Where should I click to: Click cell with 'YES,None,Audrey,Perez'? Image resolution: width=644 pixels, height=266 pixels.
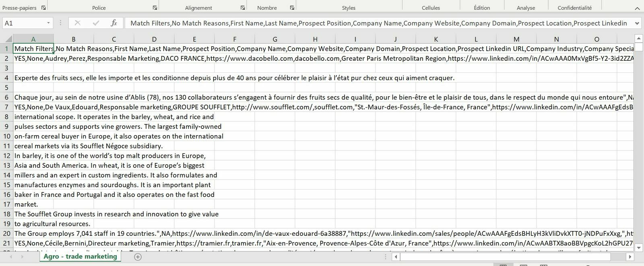click(33, 58)
